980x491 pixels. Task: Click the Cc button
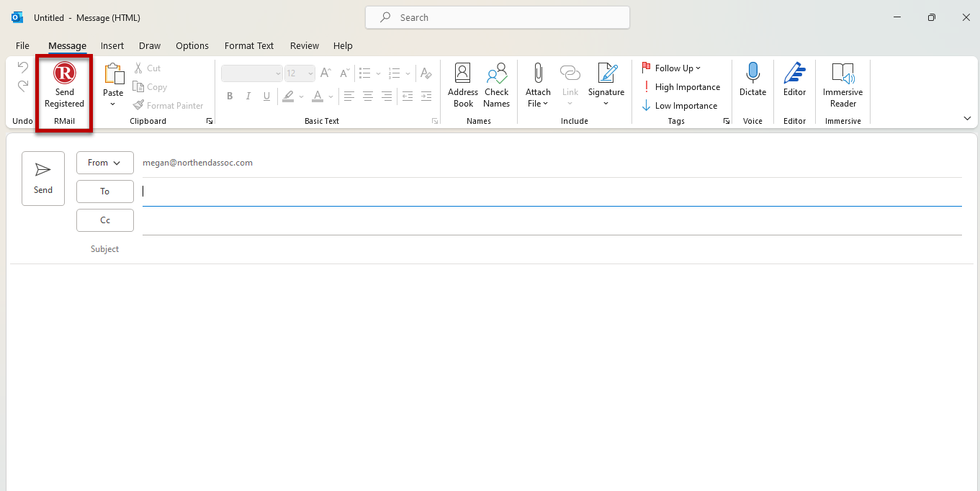click(105, 220)
